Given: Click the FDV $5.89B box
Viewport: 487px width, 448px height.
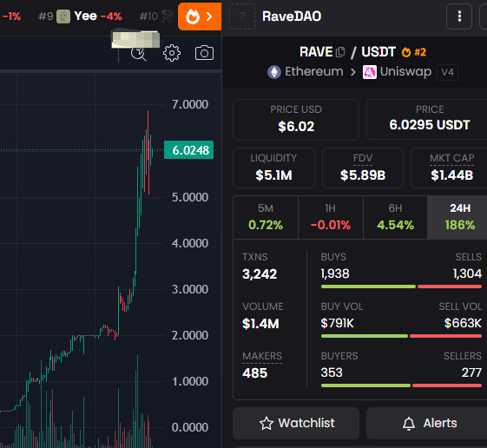Looking at the screenshot, I should click(x=363, y=168).
